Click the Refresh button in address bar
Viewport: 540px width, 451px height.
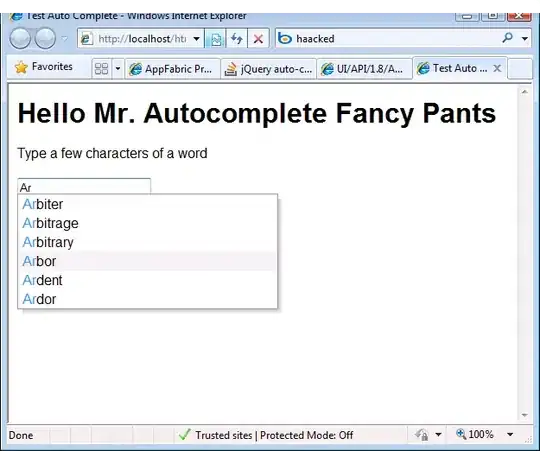[x=237, y=39]
